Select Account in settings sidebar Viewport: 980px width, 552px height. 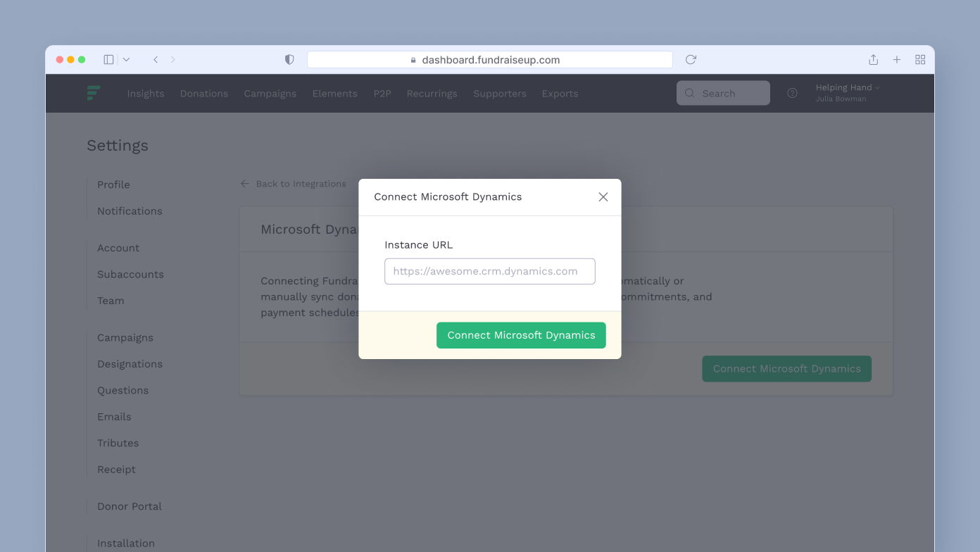tap(118, 248)
